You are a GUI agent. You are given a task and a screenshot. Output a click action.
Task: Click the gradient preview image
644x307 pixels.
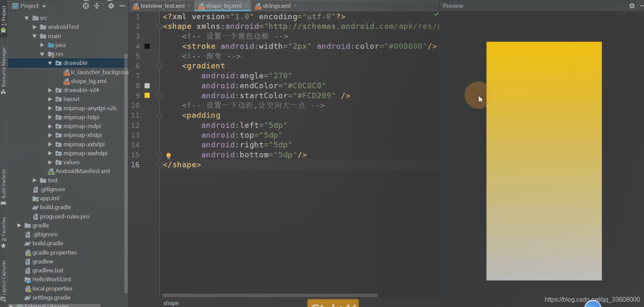(544, 161)
